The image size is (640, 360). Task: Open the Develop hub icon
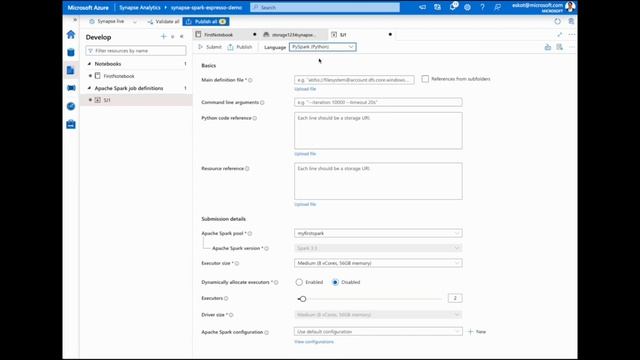(71, 70)
